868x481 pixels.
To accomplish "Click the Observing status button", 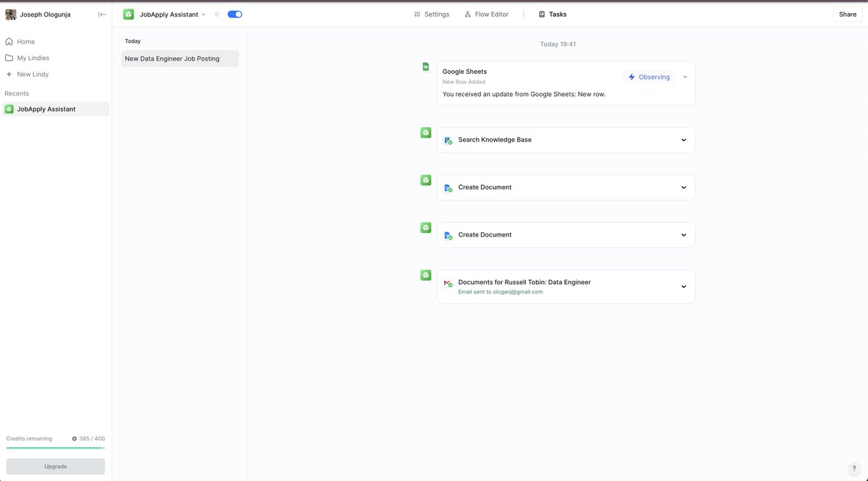I will point(649,77).
